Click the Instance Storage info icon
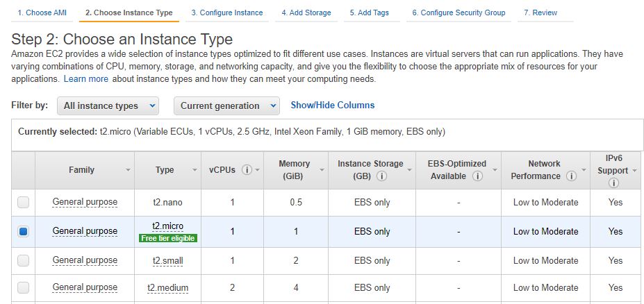This screenshot has height=304, width=644. tap(381, 176)
